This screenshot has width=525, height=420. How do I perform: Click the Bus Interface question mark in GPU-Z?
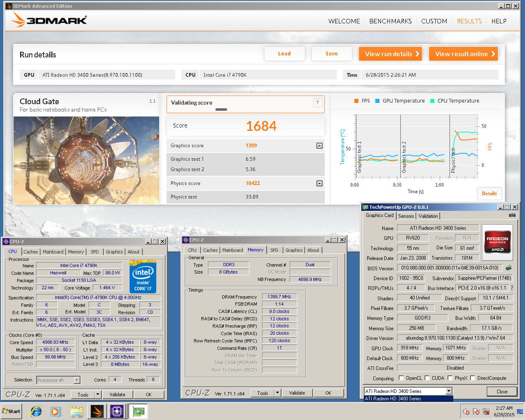point(512,288)
